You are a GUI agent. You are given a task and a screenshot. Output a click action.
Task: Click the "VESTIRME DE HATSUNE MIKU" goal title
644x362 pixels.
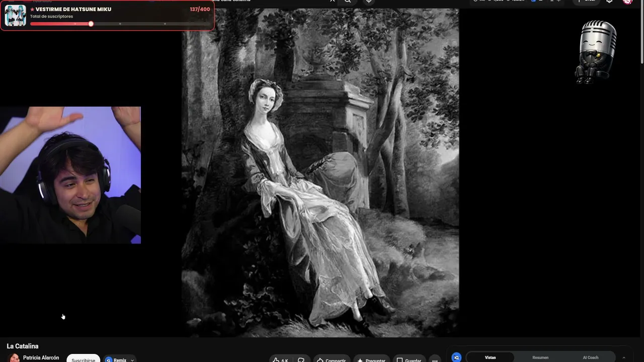click(x=73, y=9)
